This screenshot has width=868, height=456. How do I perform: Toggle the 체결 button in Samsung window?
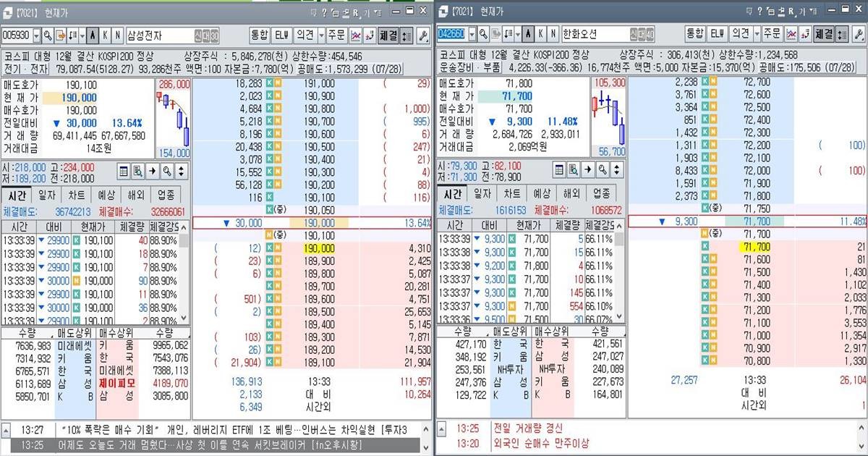pyautogui.click(x=388, y=35)
